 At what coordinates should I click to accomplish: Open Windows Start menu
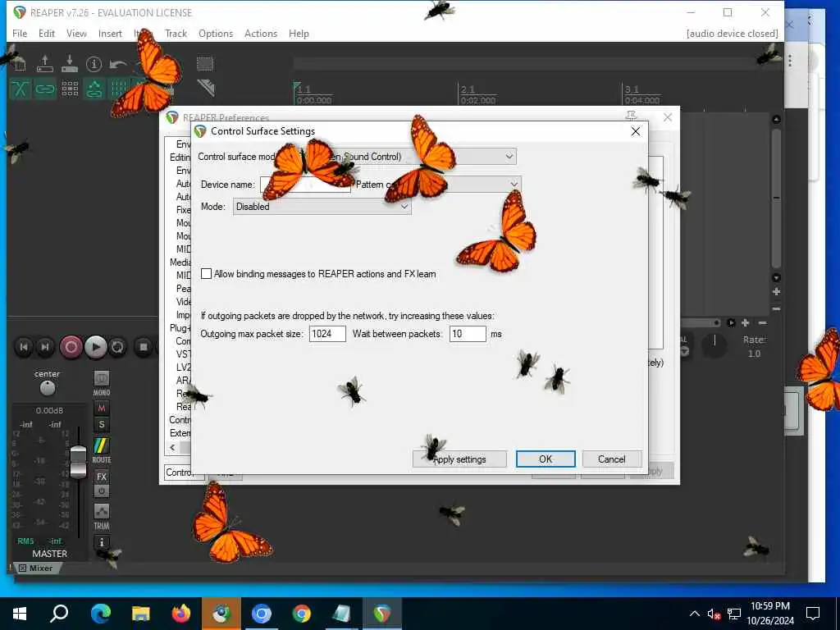(x=20, y=614)
